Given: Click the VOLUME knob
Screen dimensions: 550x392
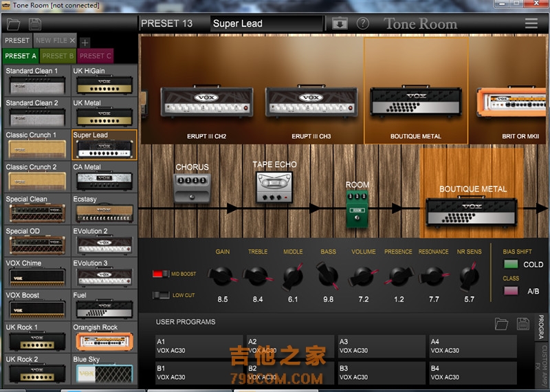Looking at the screenshot, I should [364, 276].
